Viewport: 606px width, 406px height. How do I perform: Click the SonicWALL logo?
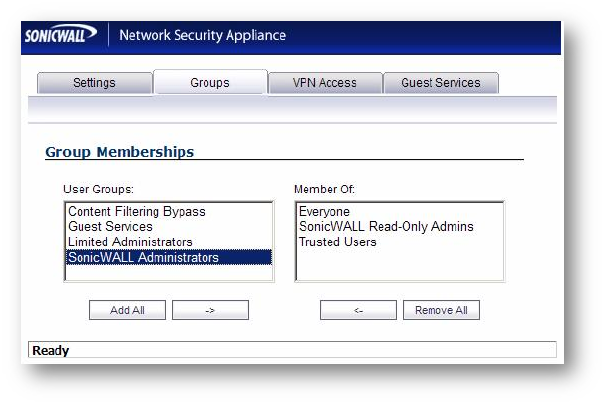point(61,34)
